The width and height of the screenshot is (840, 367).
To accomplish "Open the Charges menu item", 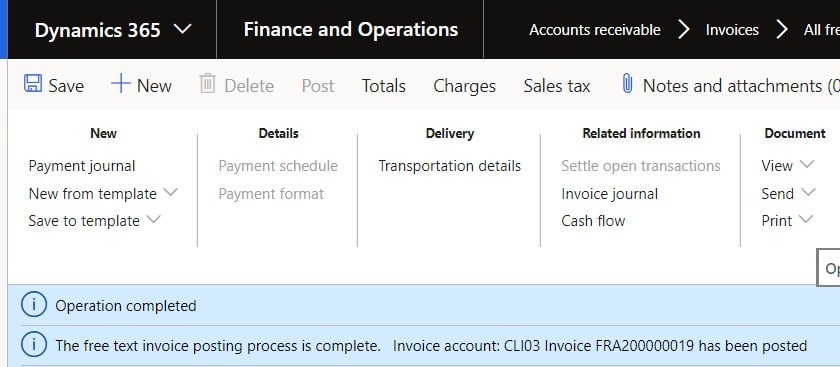I will (464, 86).
